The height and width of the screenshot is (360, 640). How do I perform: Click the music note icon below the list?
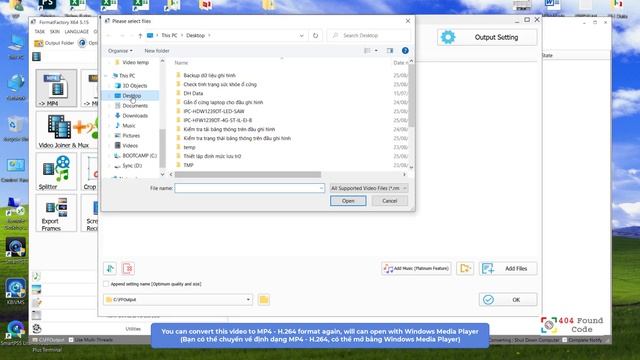110,269
